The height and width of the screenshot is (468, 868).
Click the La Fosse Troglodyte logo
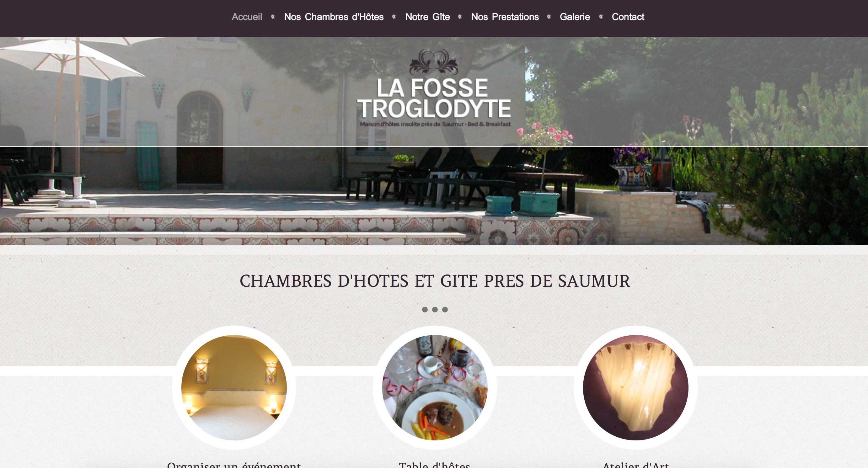434,98
